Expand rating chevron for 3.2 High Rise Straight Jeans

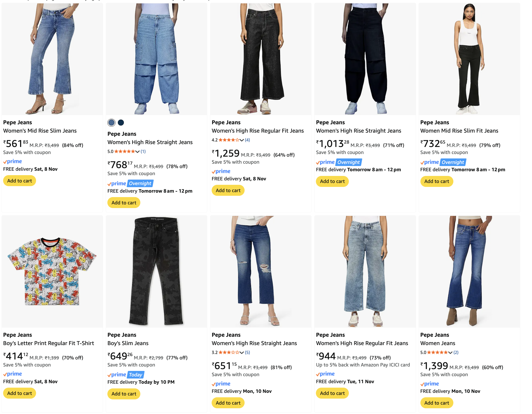(242, 352)
